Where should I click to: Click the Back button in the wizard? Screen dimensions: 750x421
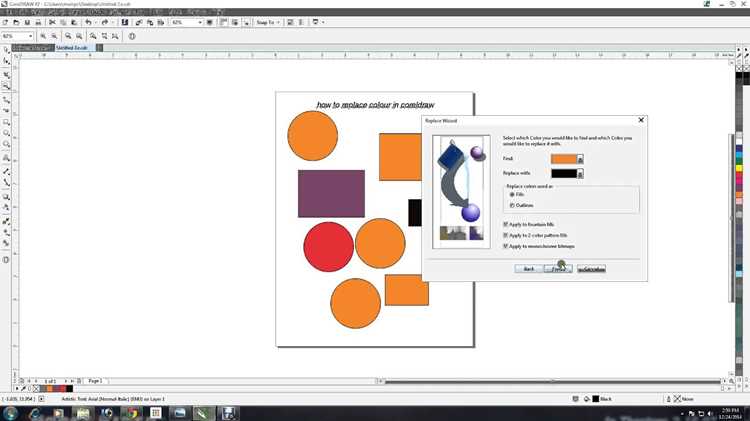529,269
